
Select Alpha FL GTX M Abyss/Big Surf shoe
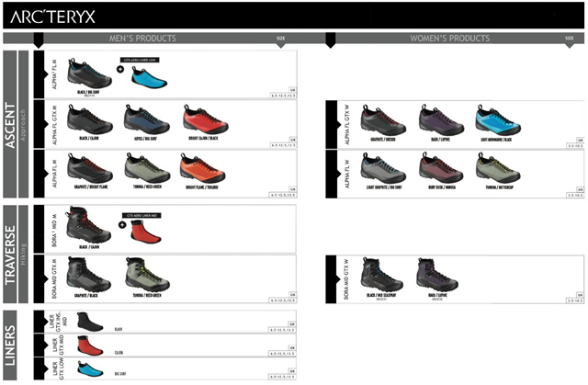coord(147,119)
